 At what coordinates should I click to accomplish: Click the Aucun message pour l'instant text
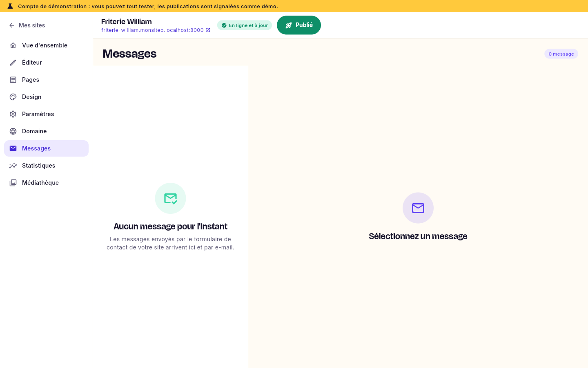(x=170, y=227)
